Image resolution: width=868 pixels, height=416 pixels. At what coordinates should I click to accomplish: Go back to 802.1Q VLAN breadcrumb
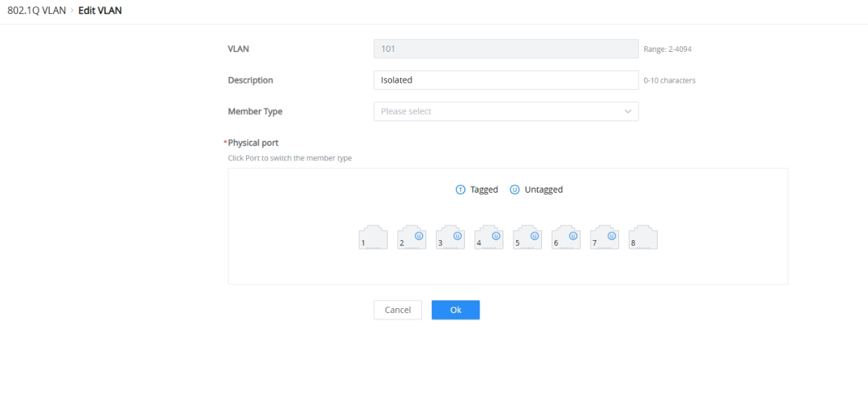(36, 11)
